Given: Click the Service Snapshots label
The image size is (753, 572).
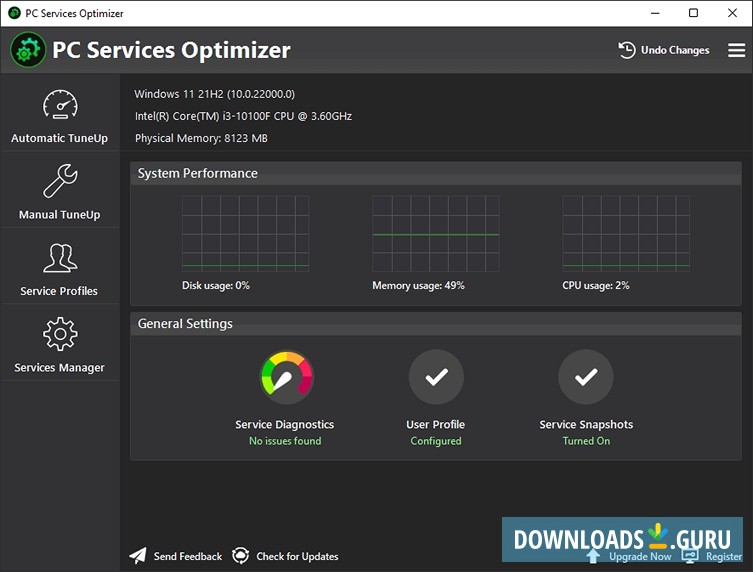Looking at the screenshot, I should tap(586, 425).
